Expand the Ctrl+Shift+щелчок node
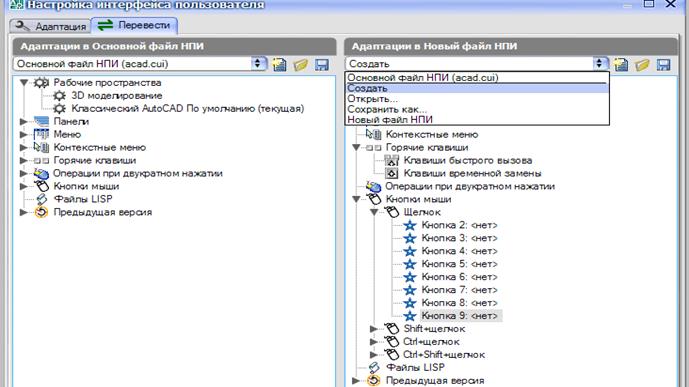 [374, 354]
